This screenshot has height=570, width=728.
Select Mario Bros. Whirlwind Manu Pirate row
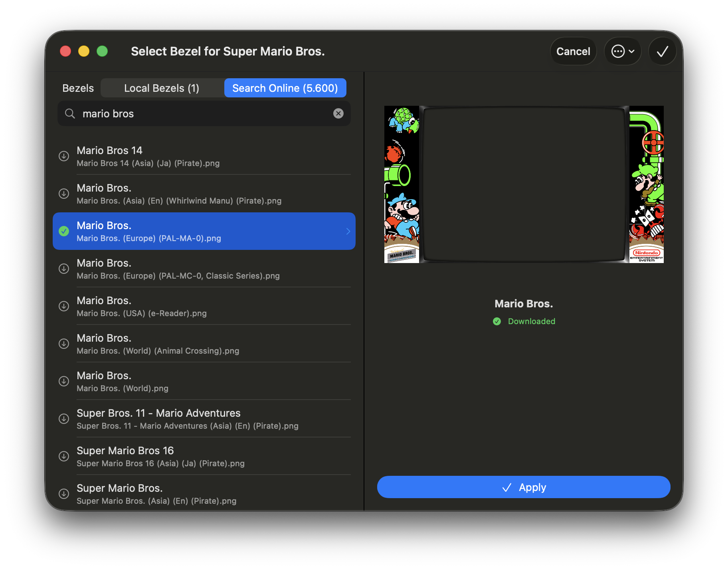204,194
